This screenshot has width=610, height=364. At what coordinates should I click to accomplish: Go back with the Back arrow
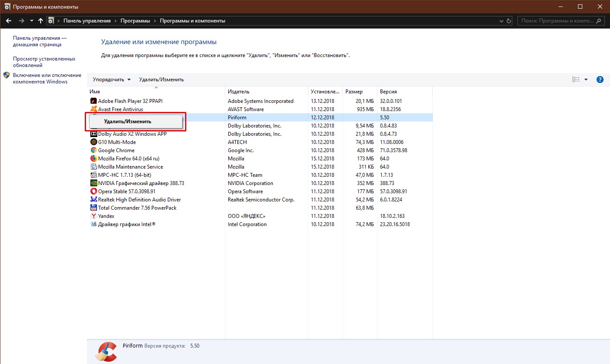tap(9, 21)
